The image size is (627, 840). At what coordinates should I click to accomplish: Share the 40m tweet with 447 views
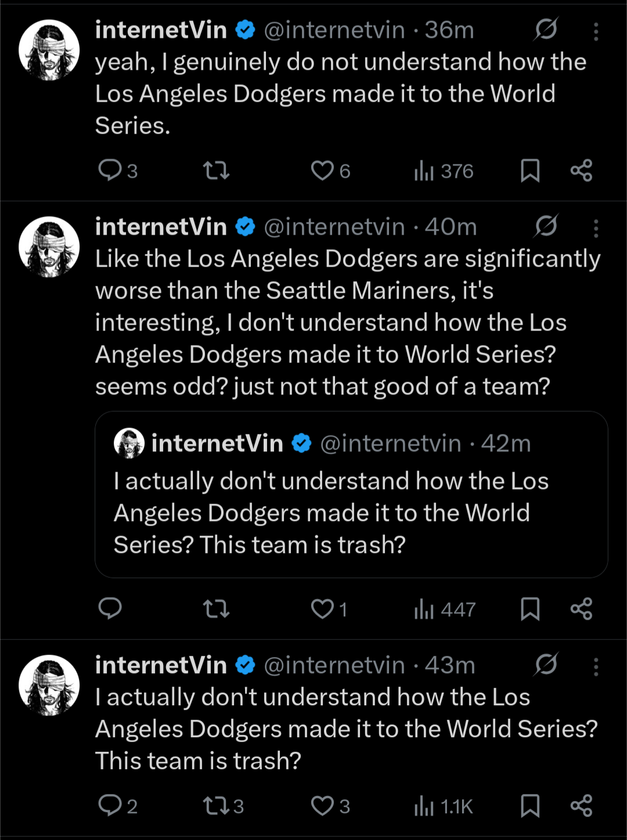click(581, 609)
